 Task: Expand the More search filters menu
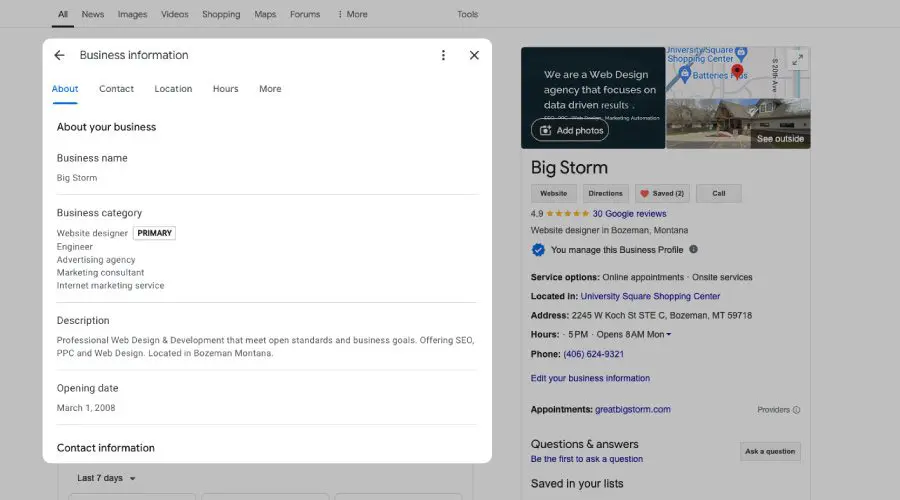pos(352,14)
